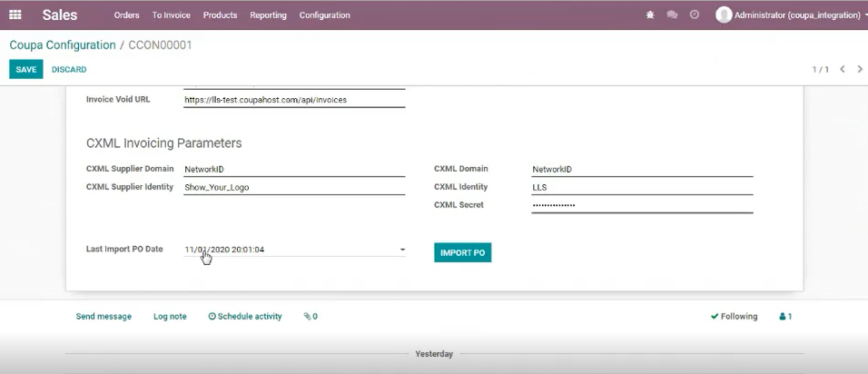Edit the CXML Domain field
868x374 pixels.
(642, 169)
